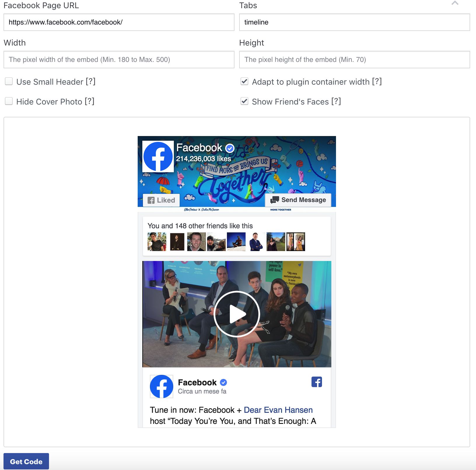Screen dimensions: 476x470
Task: Click the small Facebook logo icon in post
Action: click(317, 382)
